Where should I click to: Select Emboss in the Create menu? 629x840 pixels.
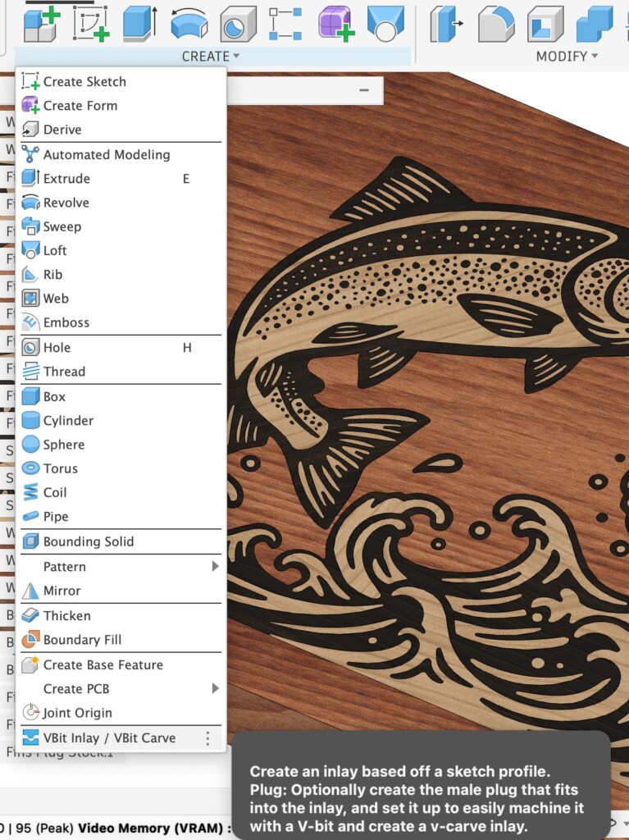(x=66, y=323)
